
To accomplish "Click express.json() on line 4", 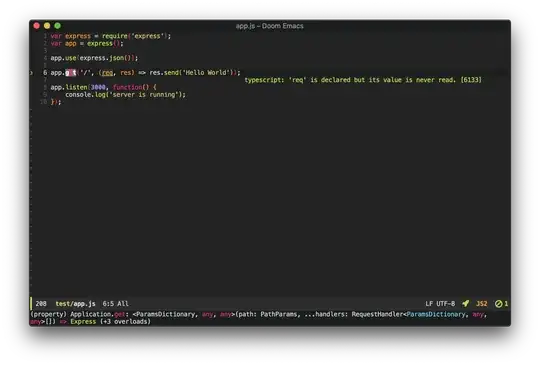I will click(105, 58).
